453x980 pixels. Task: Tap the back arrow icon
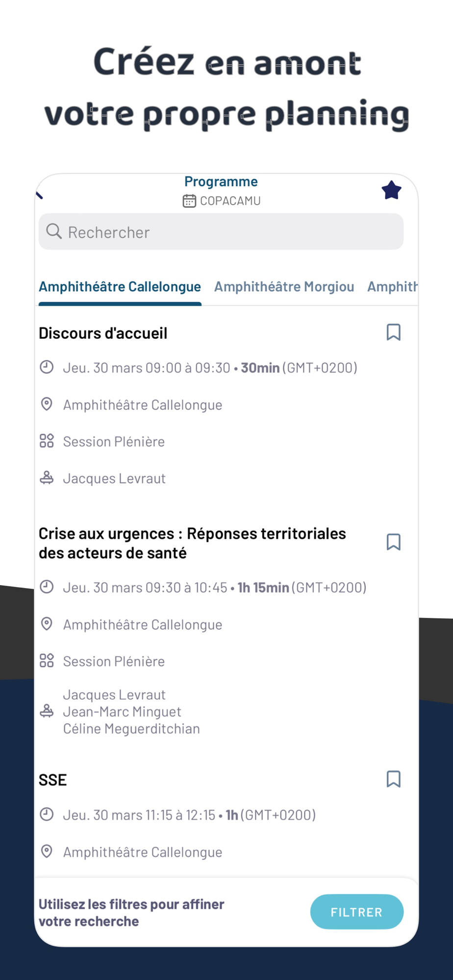(x=40, y=196)
